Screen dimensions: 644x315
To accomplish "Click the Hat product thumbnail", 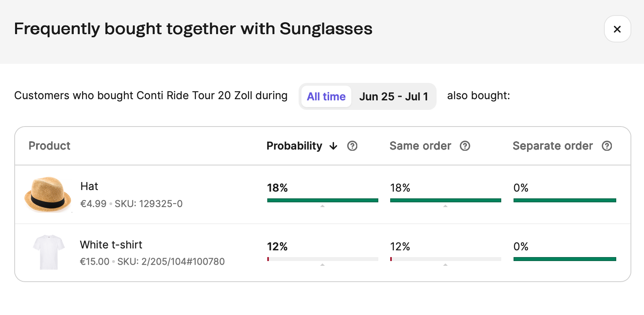I will coord(48,194).
